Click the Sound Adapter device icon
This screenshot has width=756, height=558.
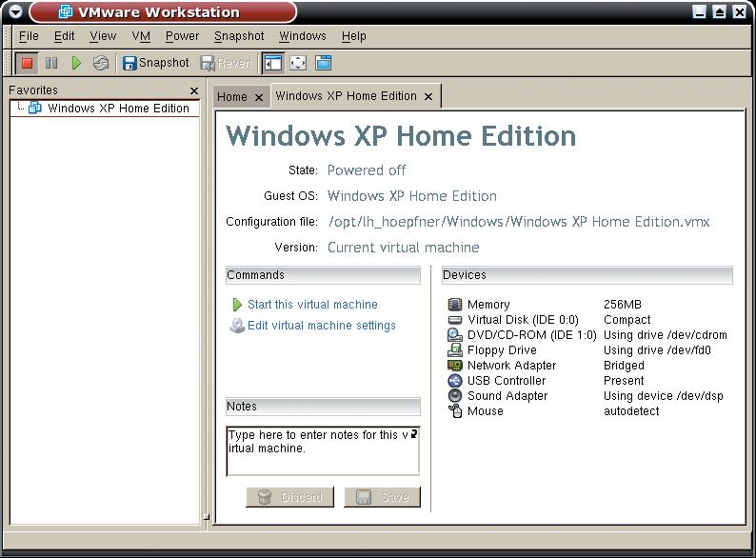coord(455,395)
